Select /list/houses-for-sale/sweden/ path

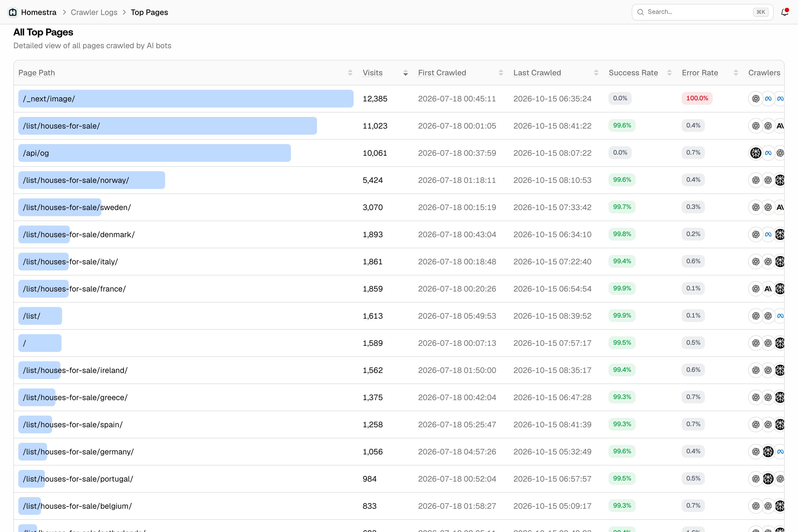77,207
